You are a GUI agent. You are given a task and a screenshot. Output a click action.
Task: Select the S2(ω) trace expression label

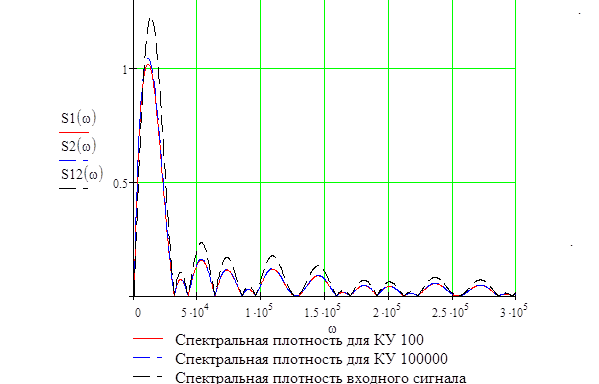(x=79, y=146)
